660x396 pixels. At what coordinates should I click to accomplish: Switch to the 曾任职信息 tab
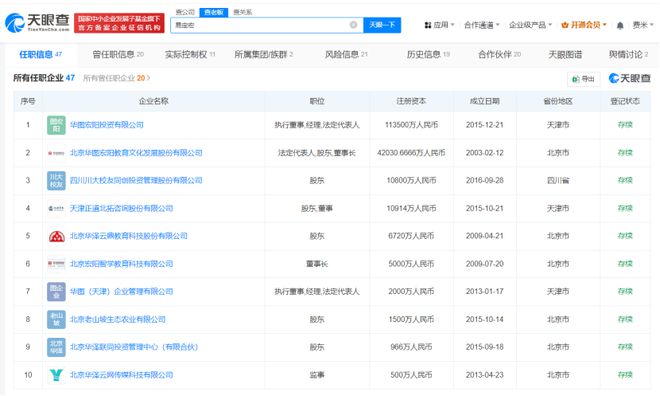(118, 54)
